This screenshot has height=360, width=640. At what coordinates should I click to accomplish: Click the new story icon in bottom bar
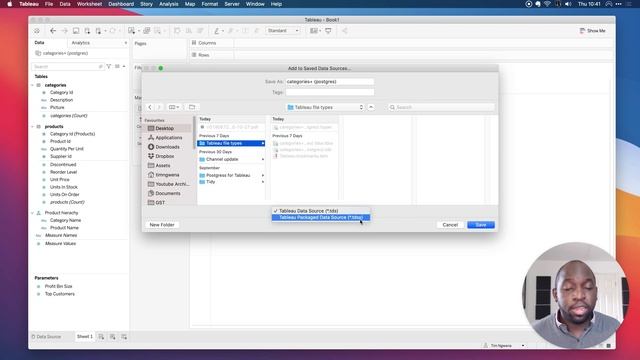tap(124, 337)
